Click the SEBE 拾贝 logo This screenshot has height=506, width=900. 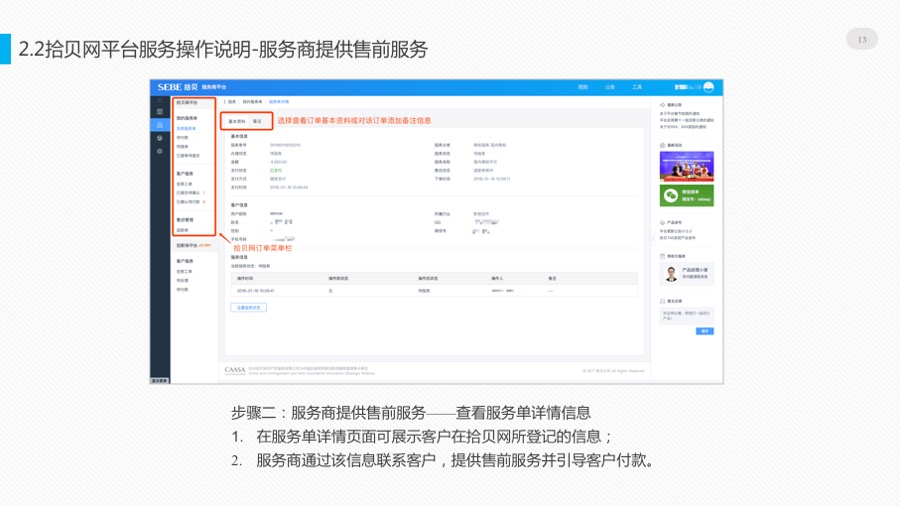point(177,87)
